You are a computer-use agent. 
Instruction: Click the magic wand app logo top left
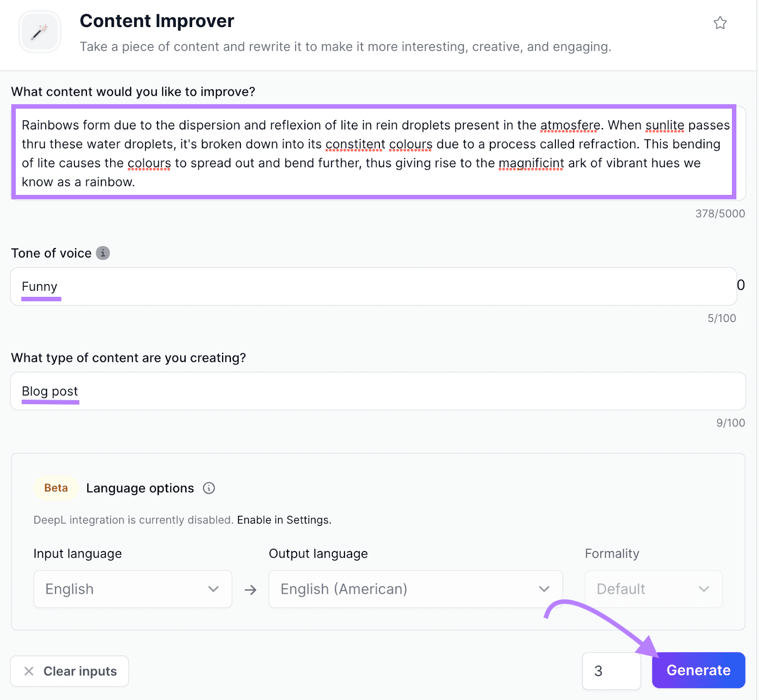(x=39, y=31)
